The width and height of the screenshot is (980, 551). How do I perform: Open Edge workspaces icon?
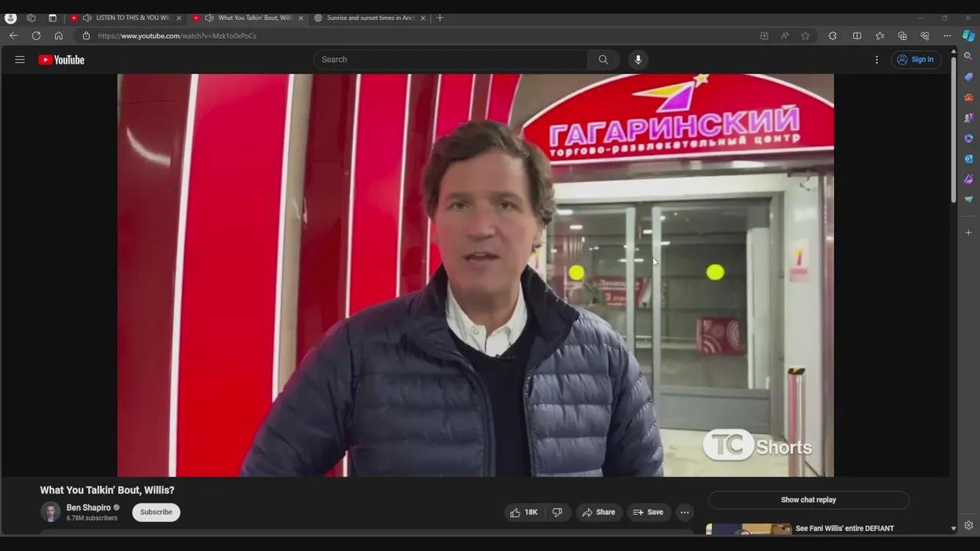pyautogui.click(x=31, y=18)
